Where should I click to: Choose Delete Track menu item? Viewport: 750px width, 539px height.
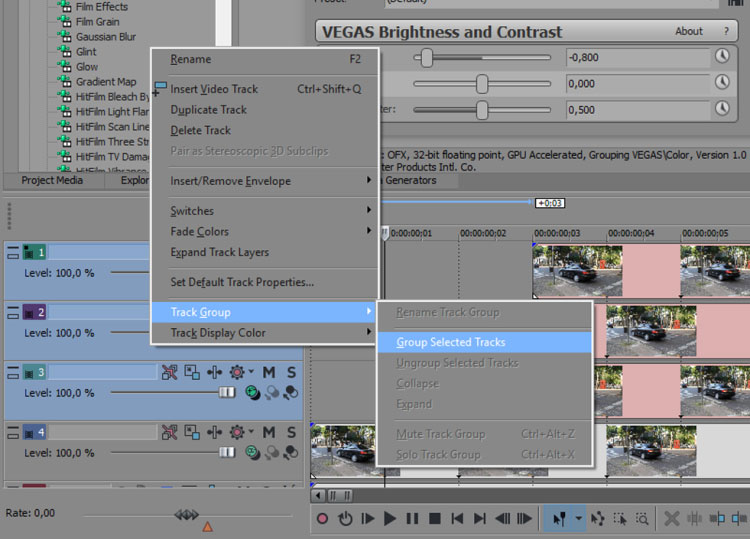coord(265,130)
